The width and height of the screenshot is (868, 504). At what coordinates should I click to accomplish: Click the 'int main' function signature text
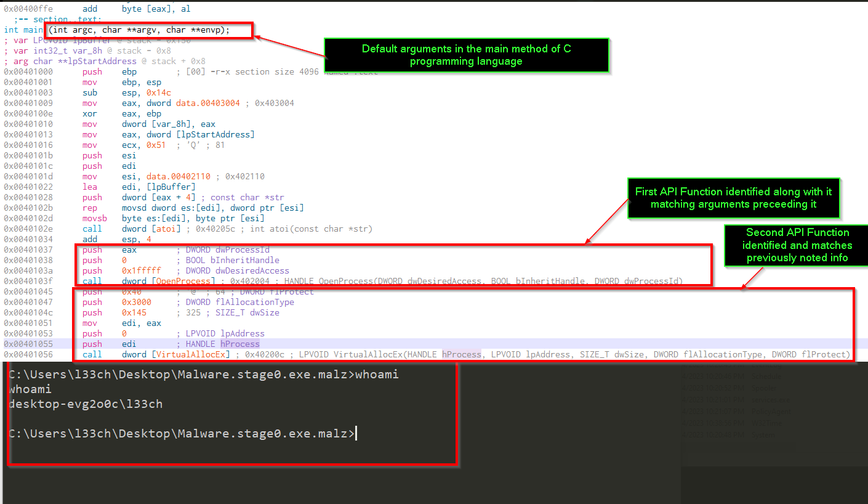[117, 30]
